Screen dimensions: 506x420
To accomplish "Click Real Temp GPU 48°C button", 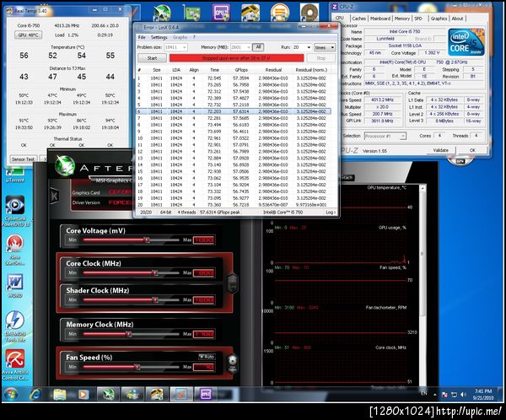I will [28, 35].
